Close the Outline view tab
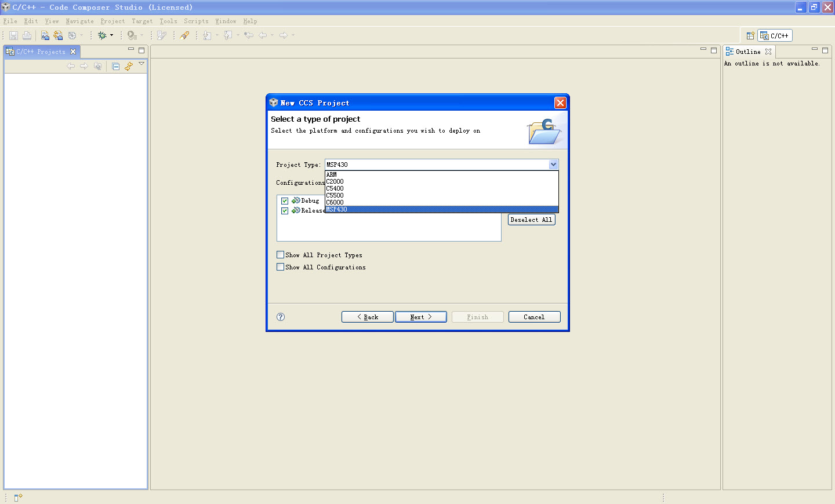The image size is (835, 504). click(768, 52)
